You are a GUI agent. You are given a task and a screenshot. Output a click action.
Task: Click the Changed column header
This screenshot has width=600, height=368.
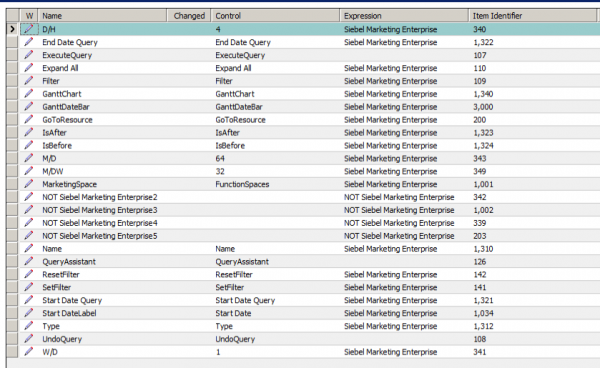(189, 16)
